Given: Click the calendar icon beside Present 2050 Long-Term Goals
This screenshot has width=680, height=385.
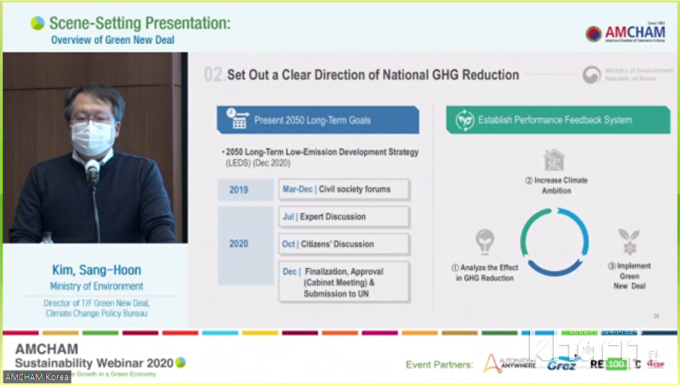Looking at the screenshot, I should pos(237,118).
